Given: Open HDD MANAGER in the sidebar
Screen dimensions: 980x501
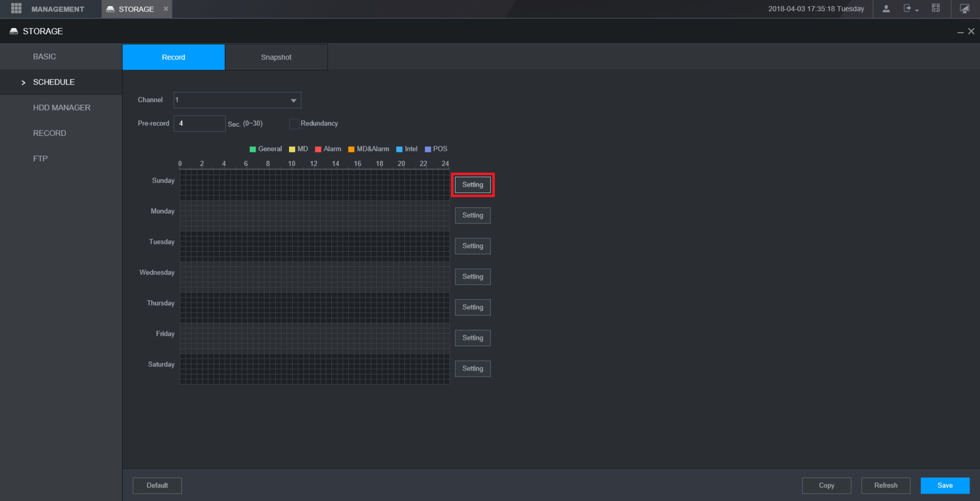Looking at the screenshot, I should pos(62,108).
